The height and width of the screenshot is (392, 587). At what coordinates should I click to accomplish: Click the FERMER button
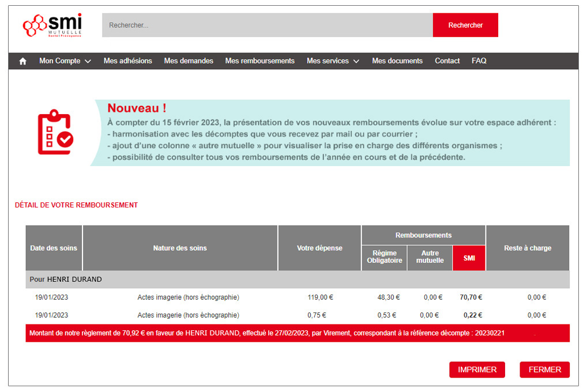click(545, 370)
